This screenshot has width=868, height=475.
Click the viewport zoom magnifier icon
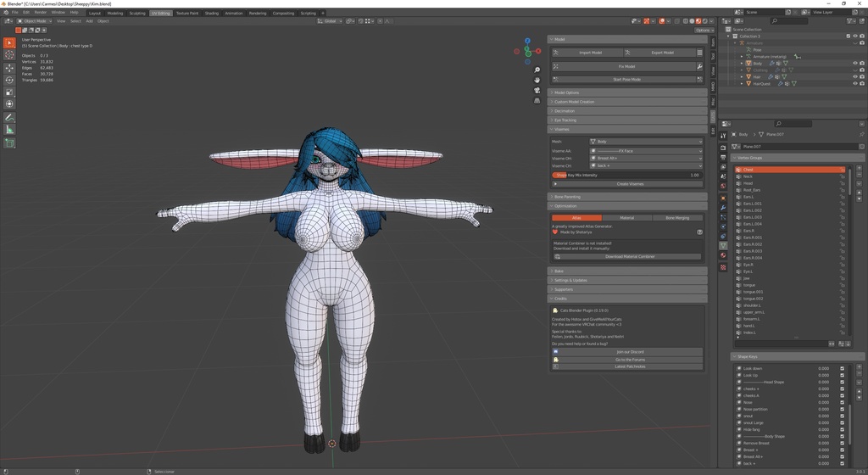537,70
